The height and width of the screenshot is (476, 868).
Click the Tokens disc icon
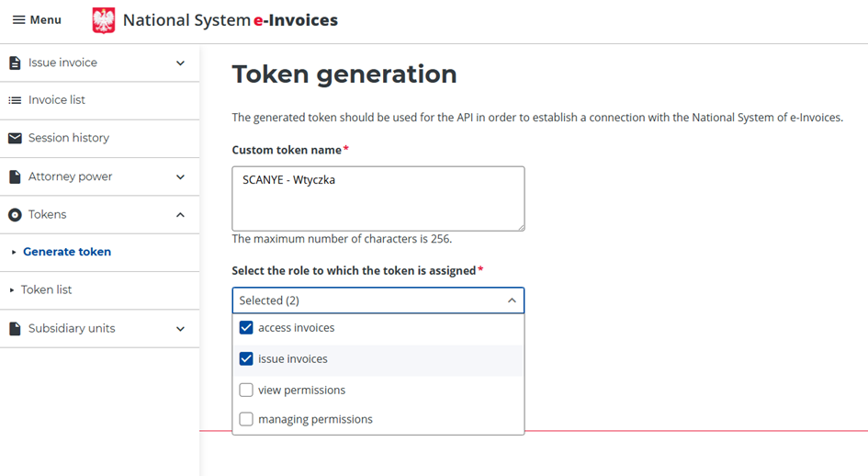(15, 215)
